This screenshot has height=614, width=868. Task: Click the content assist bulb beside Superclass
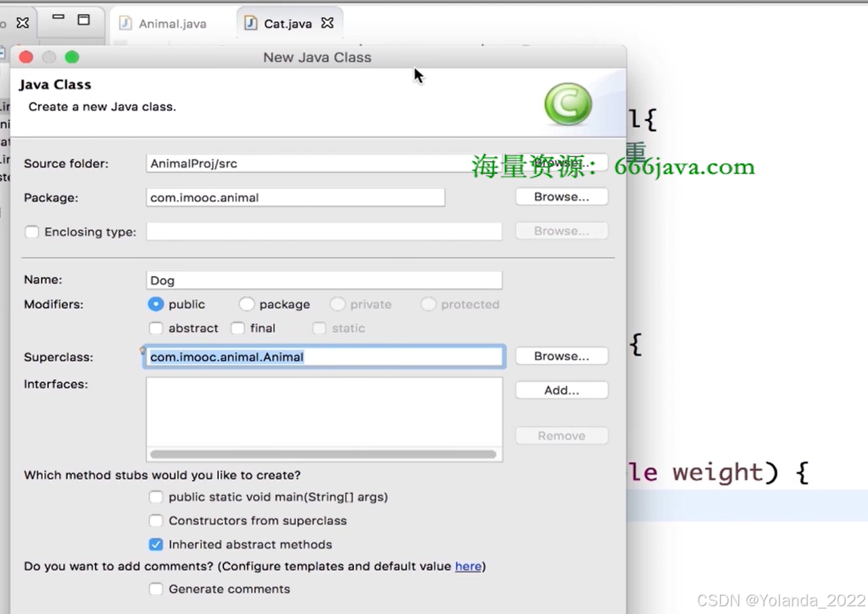point(143,350)
